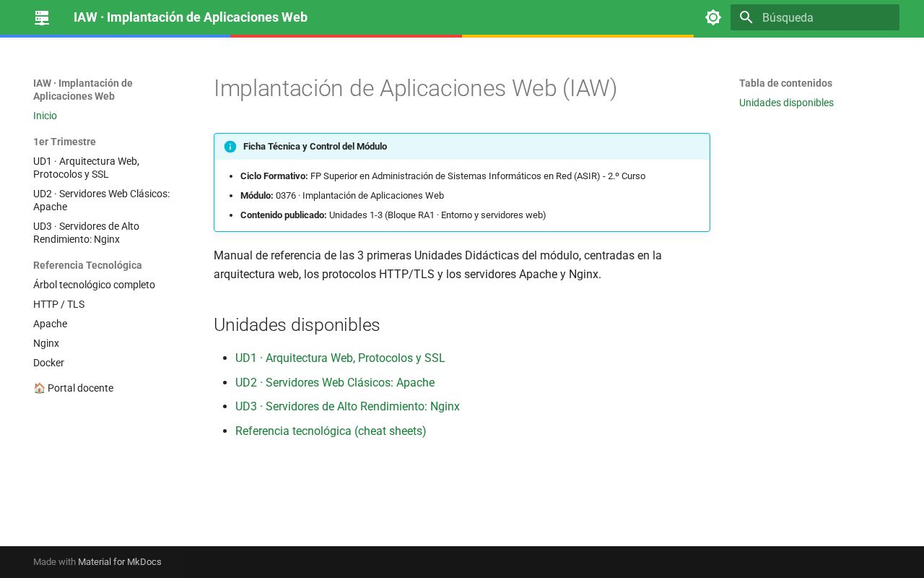
Task: Select Docker reference page in sidebar
Action: click(48, 363)
